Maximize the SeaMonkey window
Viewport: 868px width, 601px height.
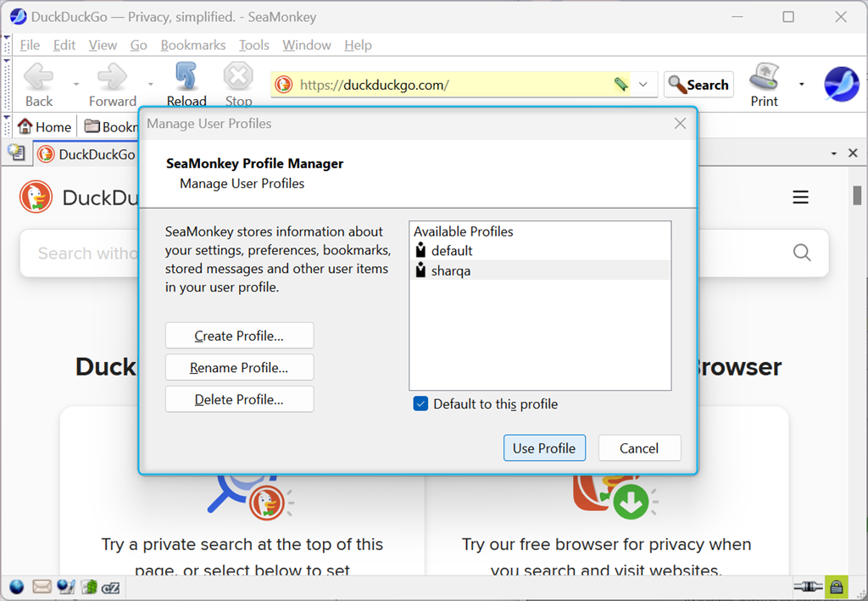click(x=788, y=17)
